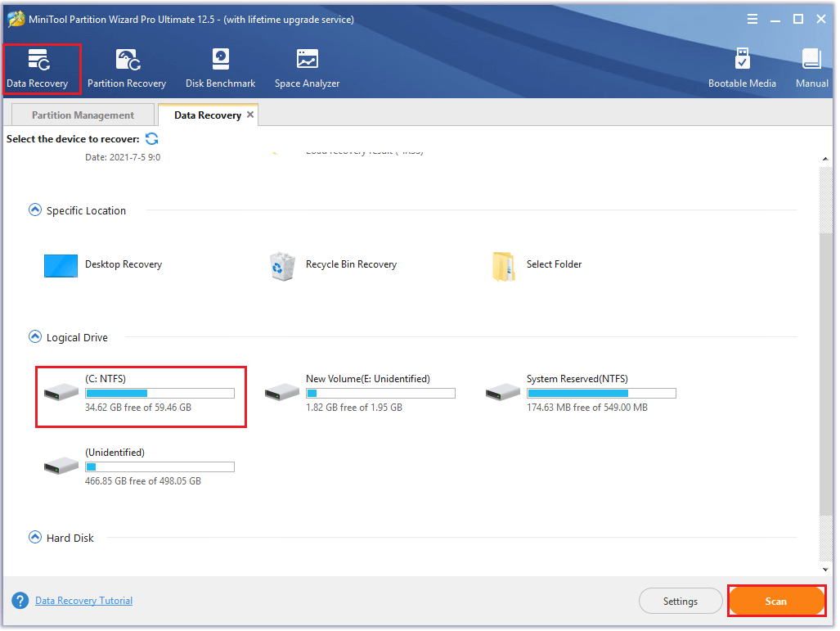840x631 pixels.
Task: Collapse the Logical Drive section
Action: pos(34,336)
